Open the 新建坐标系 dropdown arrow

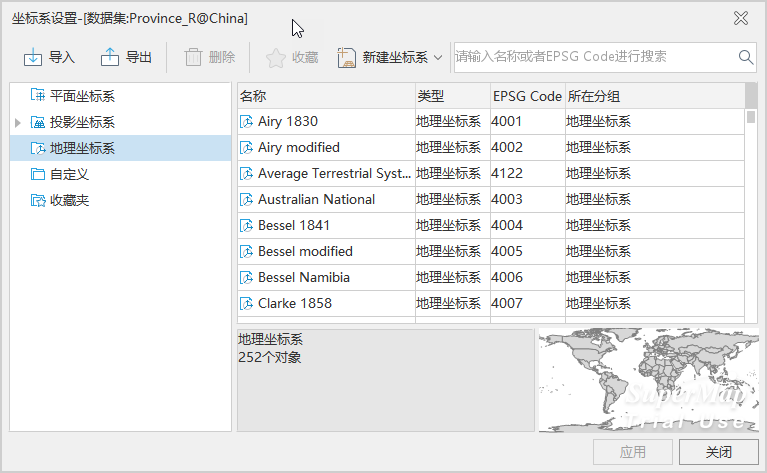(x=438, y=58)
